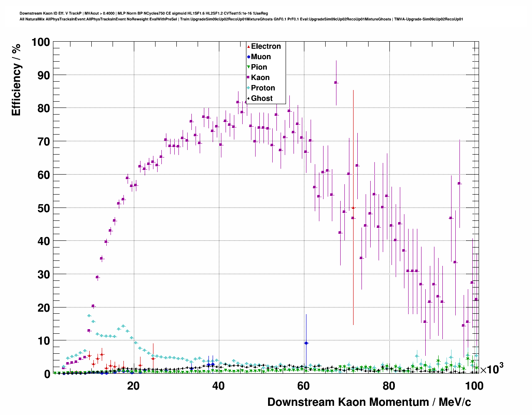Click the Ghost legend entry
Screen dimensions: 532x415
(260, 98)
